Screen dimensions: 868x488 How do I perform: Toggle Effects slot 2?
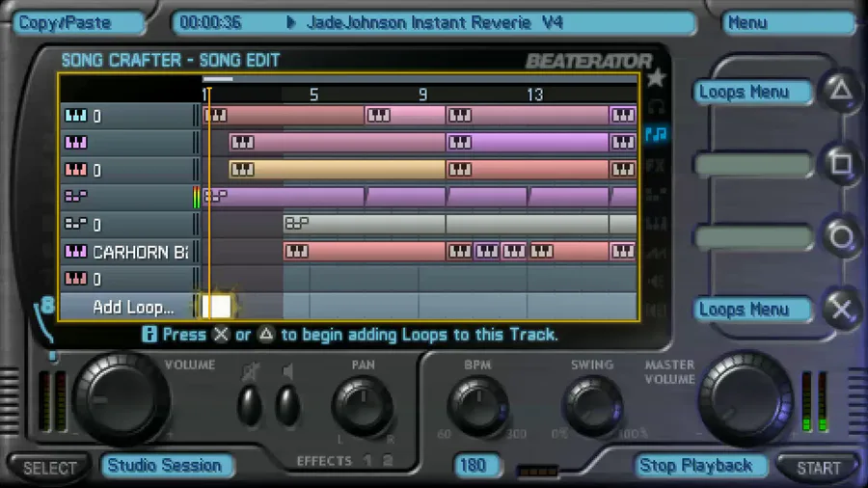(x=388, y=460)
